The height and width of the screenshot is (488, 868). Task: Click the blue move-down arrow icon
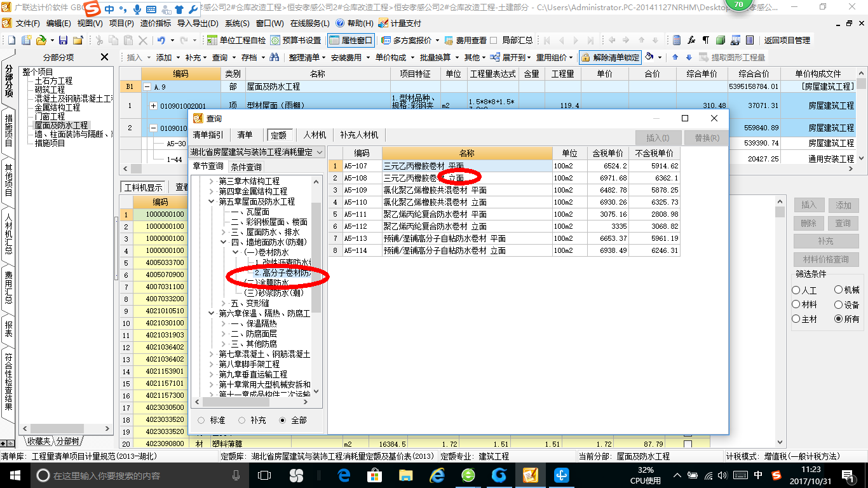(688, 57)
